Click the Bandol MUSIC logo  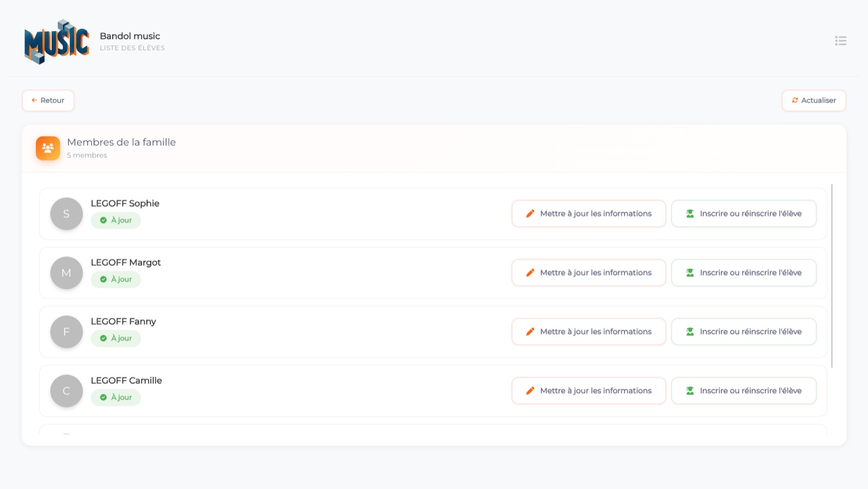[56, 42]
